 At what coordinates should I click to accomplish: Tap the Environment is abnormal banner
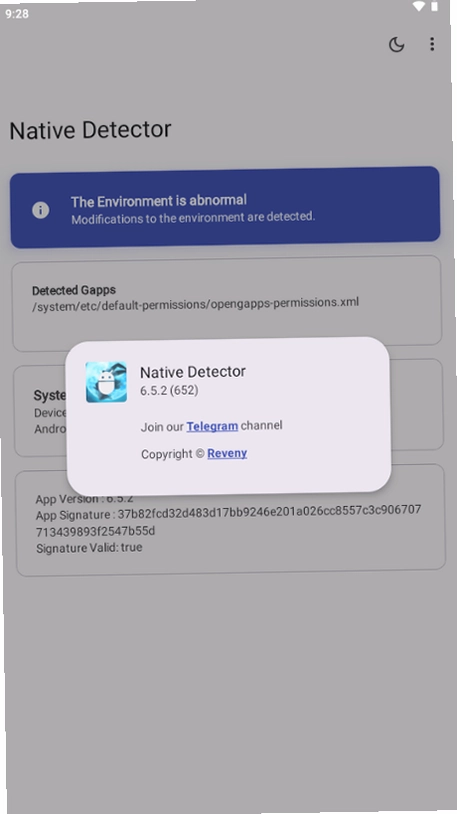click(225, 207)
